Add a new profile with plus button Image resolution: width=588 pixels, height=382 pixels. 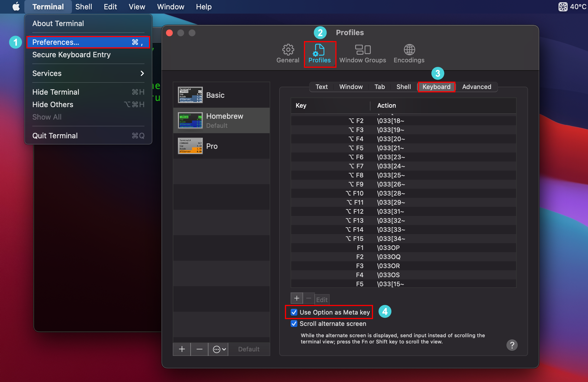tap(182, 349)
